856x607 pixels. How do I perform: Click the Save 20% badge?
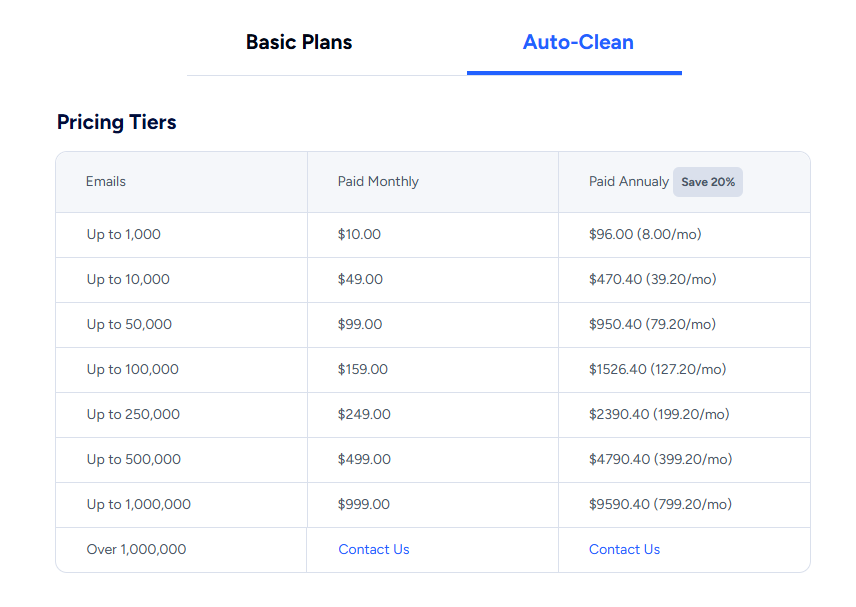click(708, 182)
